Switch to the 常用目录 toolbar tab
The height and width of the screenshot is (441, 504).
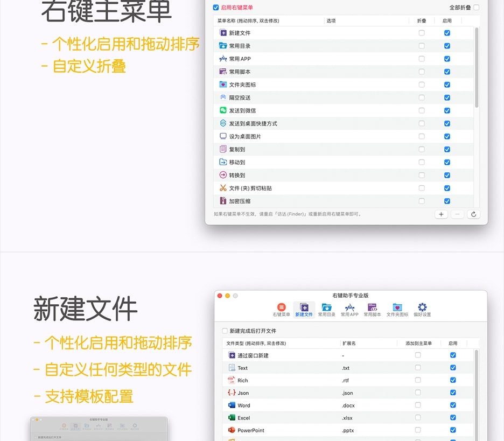point(326,310)
